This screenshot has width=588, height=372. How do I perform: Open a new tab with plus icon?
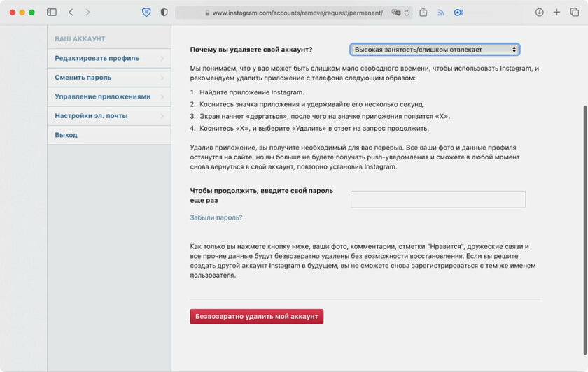coord(556,13)
